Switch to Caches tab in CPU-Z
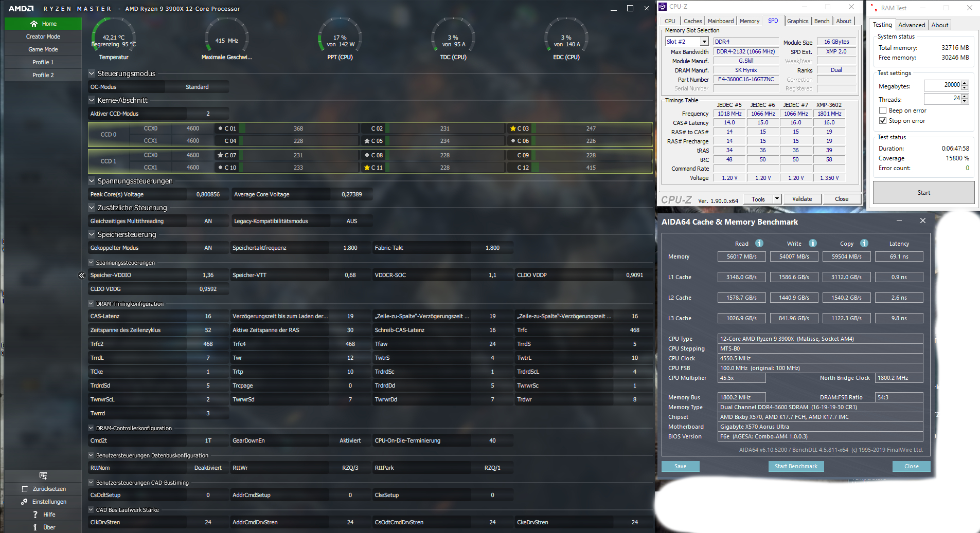The width and height of the screenshot is (980, 533). click(692, 21)
